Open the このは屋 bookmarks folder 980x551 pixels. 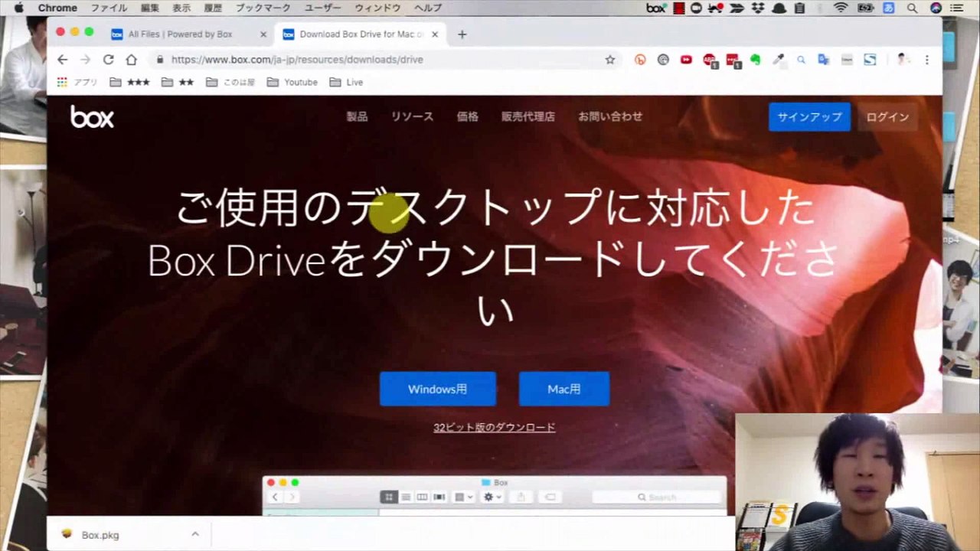pos(230,82)
